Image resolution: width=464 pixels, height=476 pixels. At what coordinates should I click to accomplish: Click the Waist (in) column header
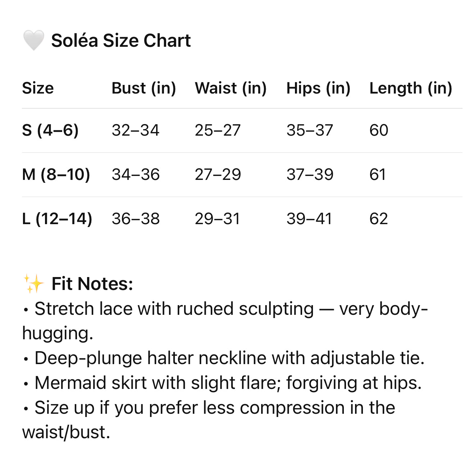(231, 88)
